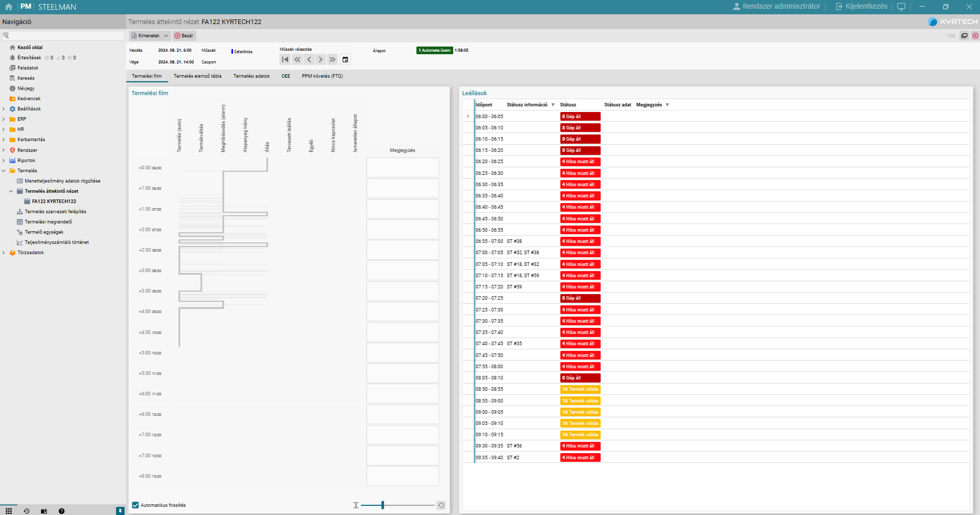Open the history clock icon in the bottom bar
The image size is (980, 515).
pyautogui.click(x=27, y=511)
